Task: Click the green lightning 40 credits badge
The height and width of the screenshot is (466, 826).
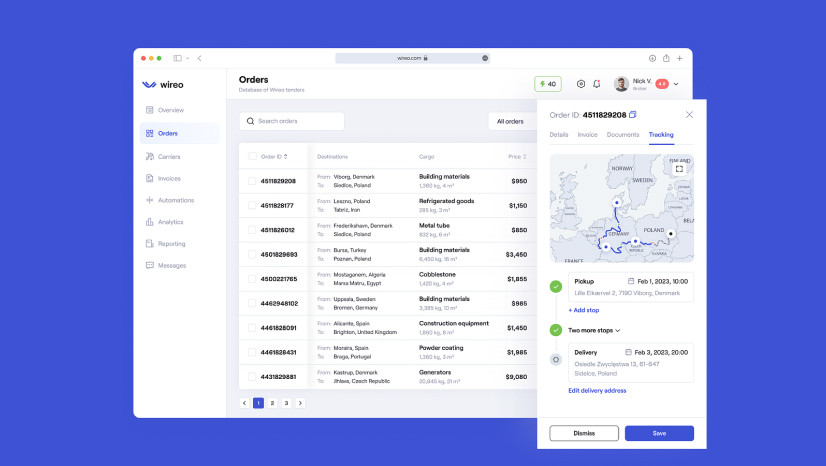Action: [548, 84]
